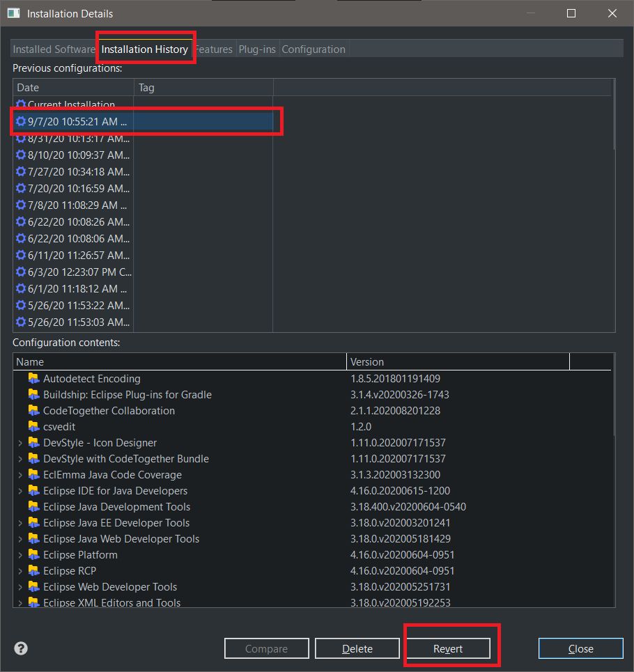Screen dimensions: 634x672
Task: Click version 4.16.0.20200615-1200
Action: pos(400,491)
